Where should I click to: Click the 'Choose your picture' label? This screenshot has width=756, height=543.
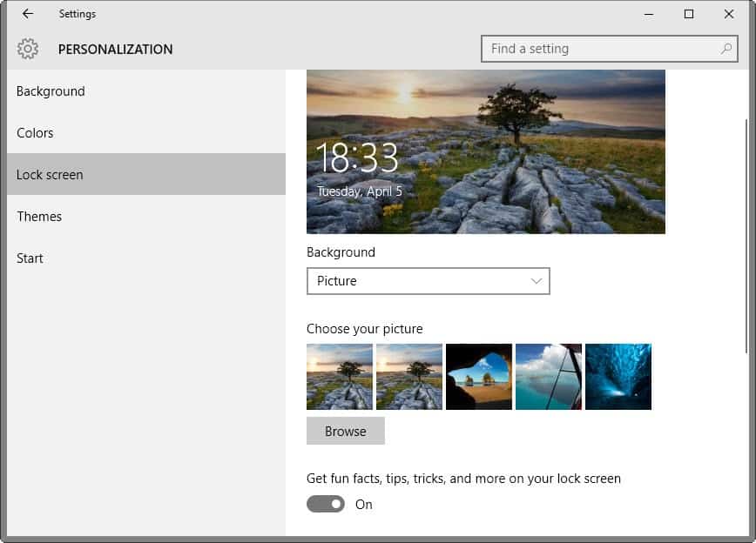(364, 329)
